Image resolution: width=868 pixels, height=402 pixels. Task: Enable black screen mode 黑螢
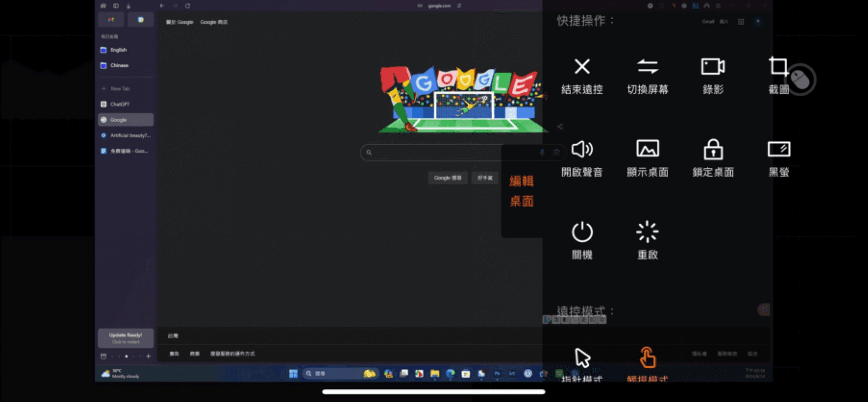(x=779, y=158)
